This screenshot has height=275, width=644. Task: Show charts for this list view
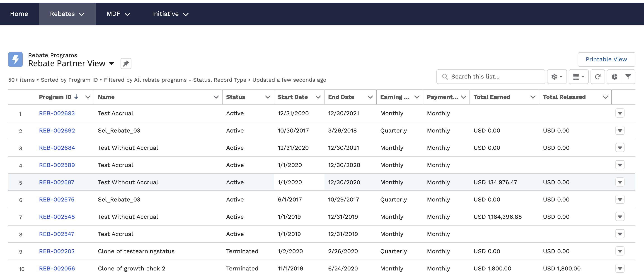[615, 76]
